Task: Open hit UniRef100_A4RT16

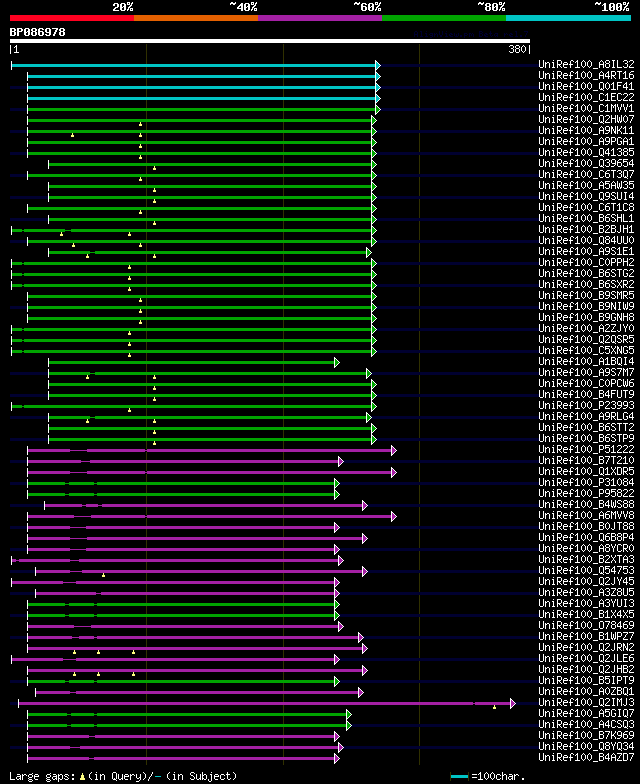Action: click(586, 76)
